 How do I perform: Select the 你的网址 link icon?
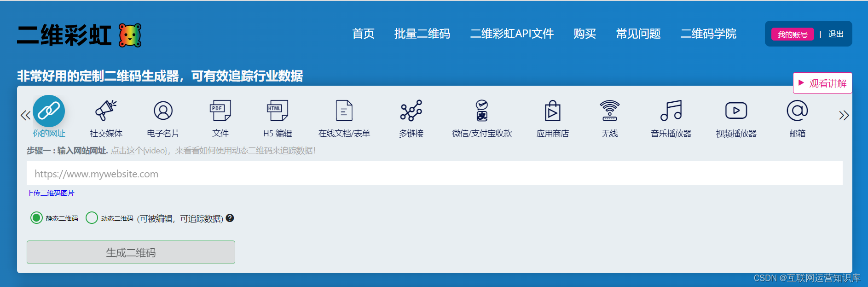pos(49,111)
